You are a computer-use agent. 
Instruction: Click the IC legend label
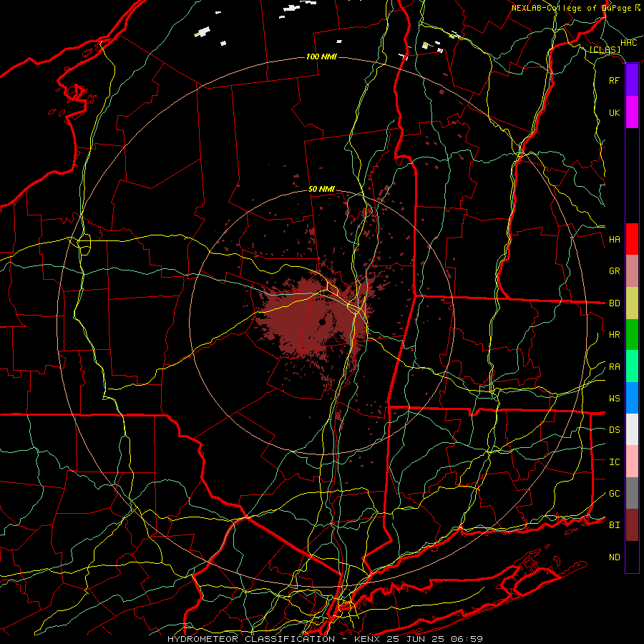[x=614, y=462]
